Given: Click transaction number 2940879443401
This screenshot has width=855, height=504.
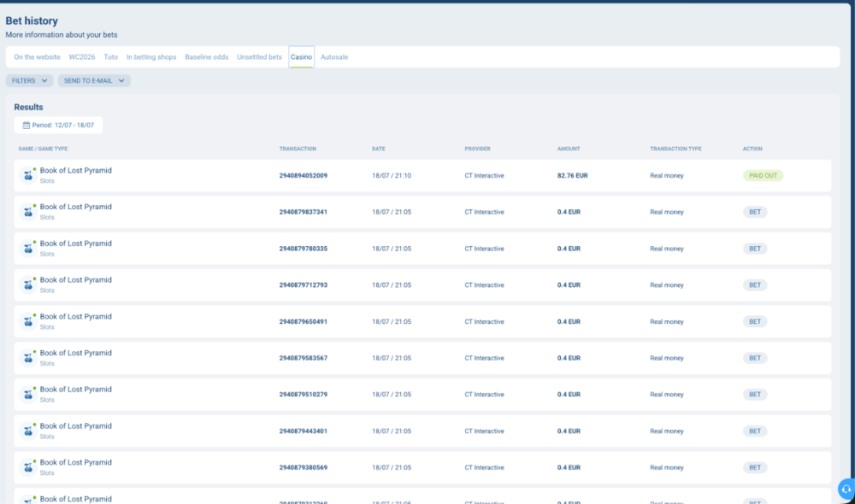Looking at the screenshot, I should coord(304,431).
